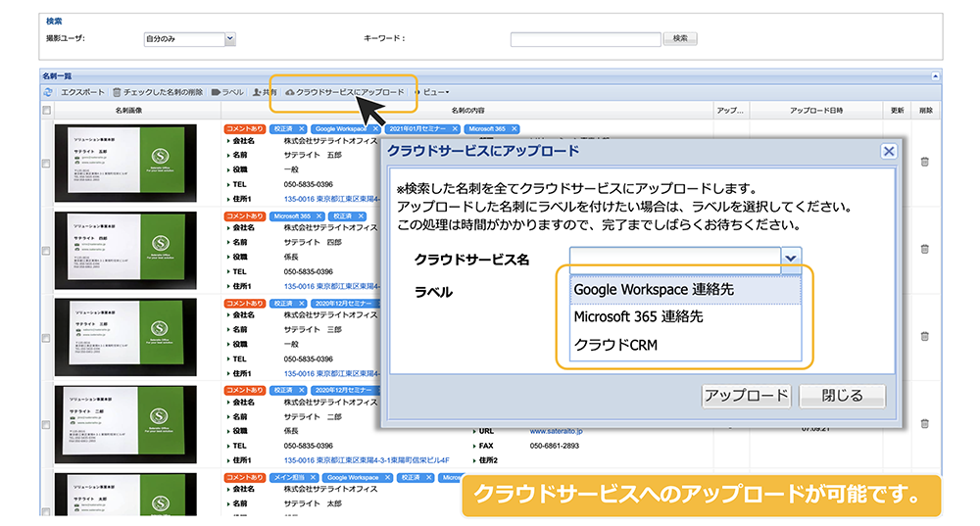The width and height of the screenshot is (980, 526).
Task: Remove メイン担当 tag from 太郎 row
Action: 314,478
